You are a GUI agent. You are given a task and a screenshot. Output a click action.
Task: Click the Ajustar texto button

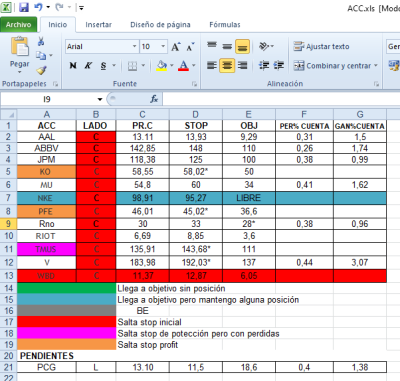pyautogui.click(x=321, y=47)
